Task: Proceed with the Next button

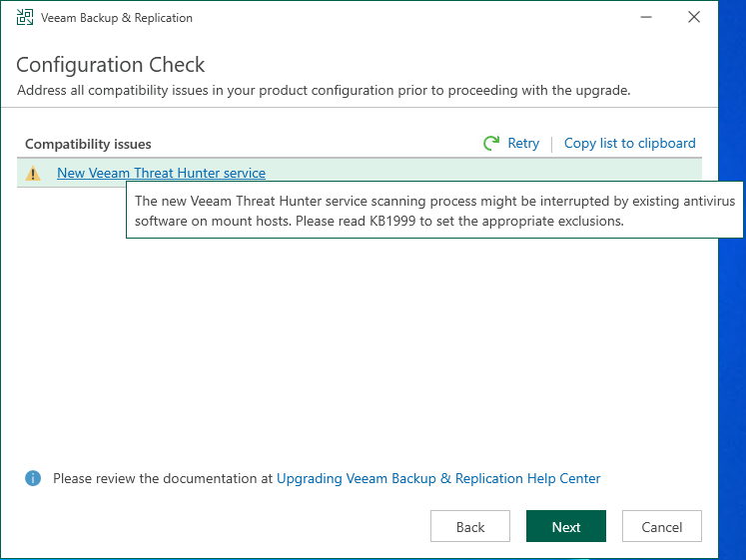Action: click(x=566, y=526)
